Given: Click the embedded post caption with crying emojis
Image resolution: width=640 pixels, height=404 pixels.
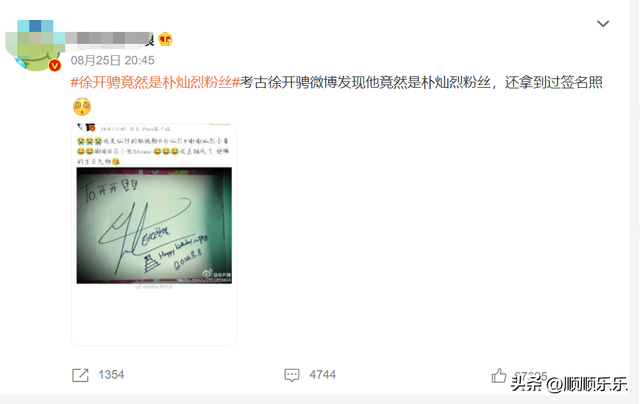Looking at the screenshot, I should pyautogui.click(x=153, y=151).
